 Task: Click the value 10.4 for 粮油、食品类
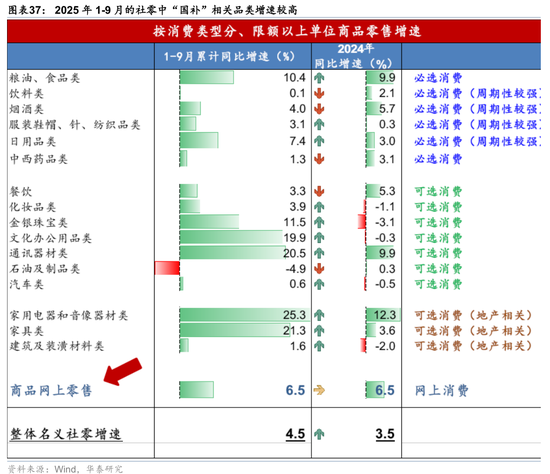294,78
